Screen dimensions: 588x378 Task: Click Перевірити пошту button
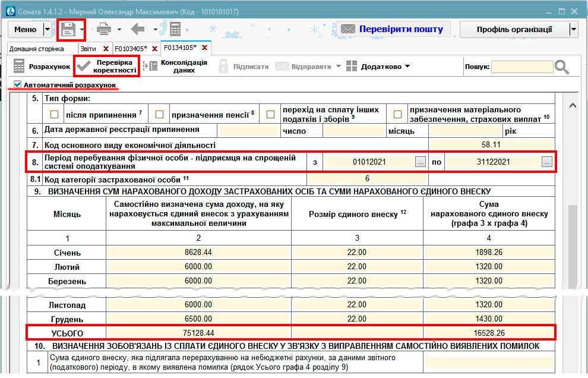(x=392, y=29)
